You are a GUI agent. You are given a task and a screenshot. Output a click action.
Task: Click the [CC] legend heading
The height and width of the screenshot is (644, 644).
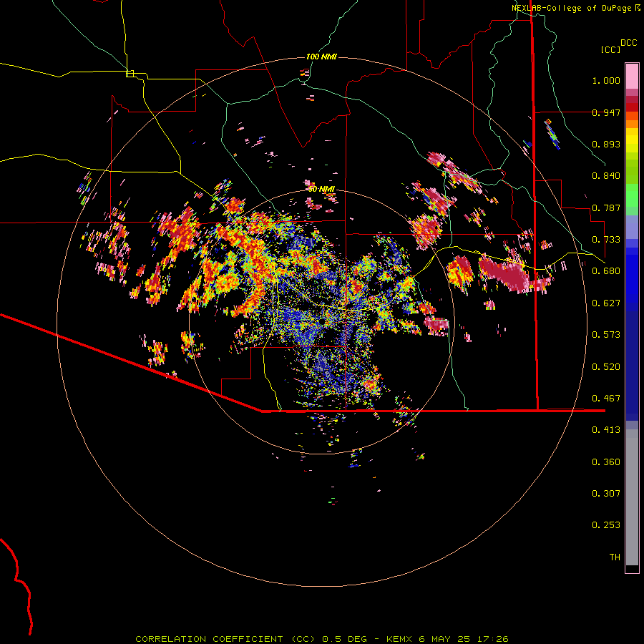coord(610,49)
